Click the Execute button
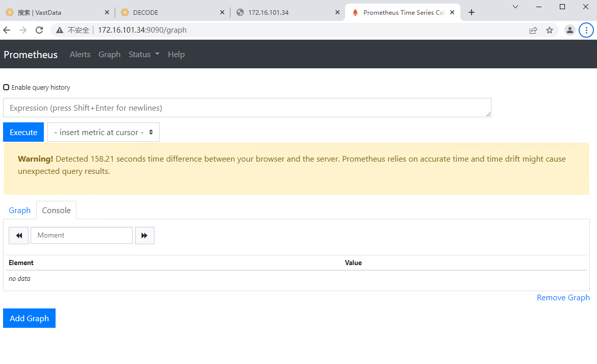Screen dimensions: 597x364 point(23,132)
